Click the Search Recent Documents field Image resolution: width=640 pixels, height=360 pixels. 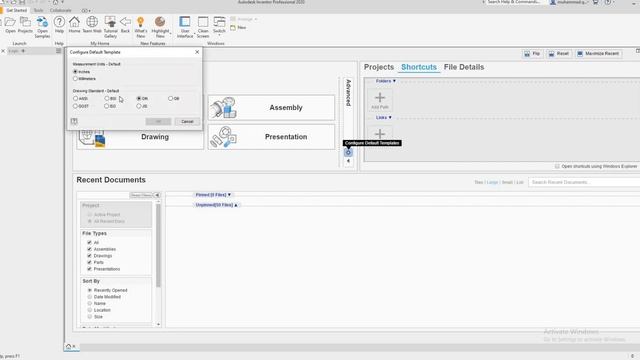(584, 182)
